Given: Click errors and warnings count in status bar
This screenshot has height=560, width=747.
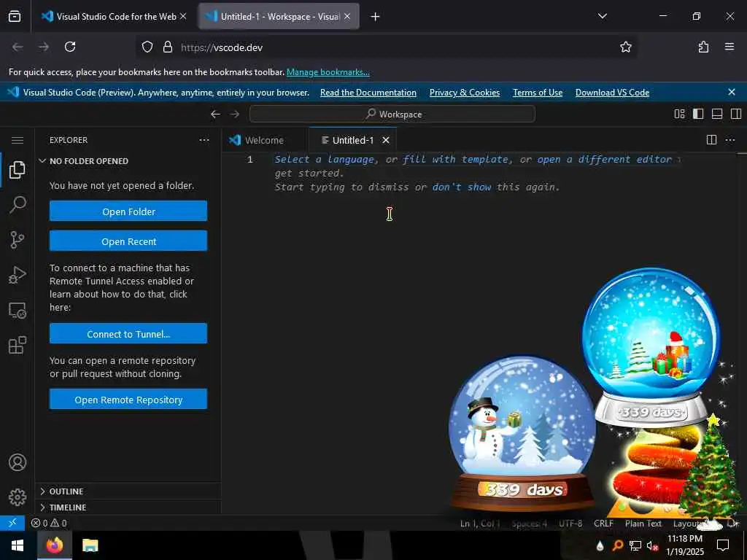Looking at the screenshot, I should (x=49, y=523).
